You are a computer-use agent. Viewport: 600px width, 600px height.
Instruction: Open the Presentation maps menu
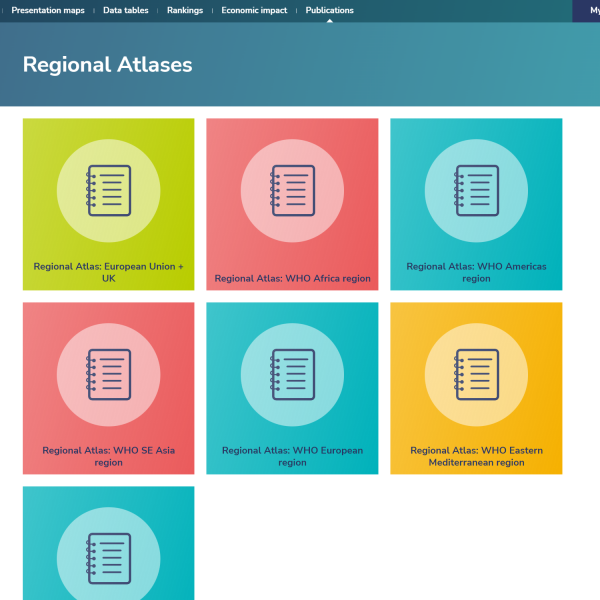(x=48, y=10)
